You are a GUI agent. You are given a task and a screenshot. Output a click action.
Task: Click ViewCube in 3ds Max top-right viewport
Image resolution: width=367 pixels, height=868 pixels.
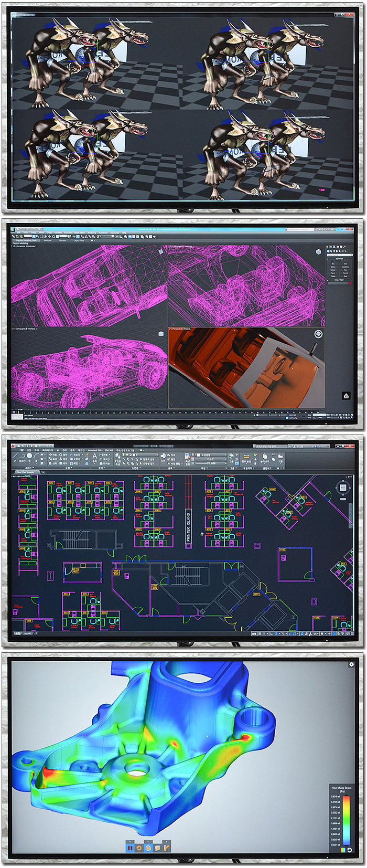(x=318, y=252)
